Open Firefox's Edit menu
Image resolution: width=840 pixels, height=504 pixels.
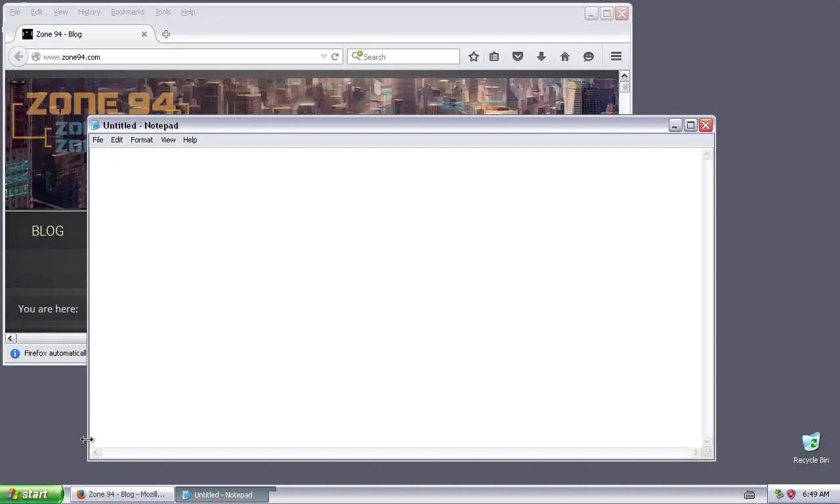[x=37, y=12]
